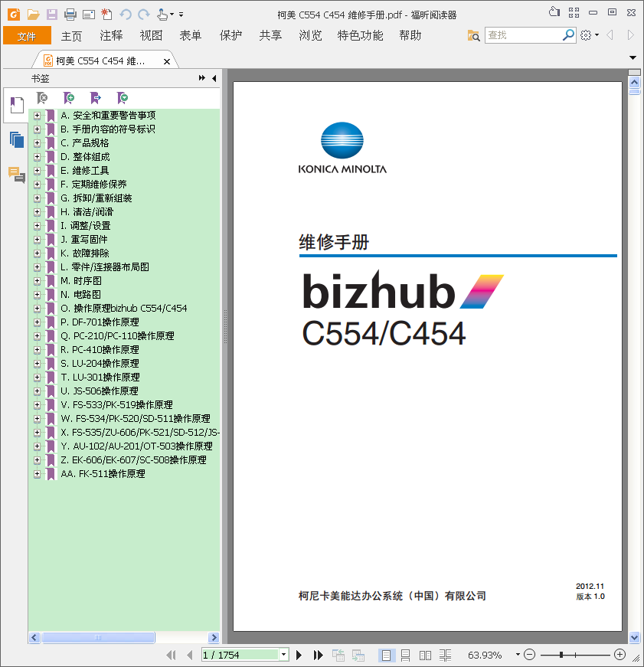Click the advanced search folder icon

click(473, 35)
